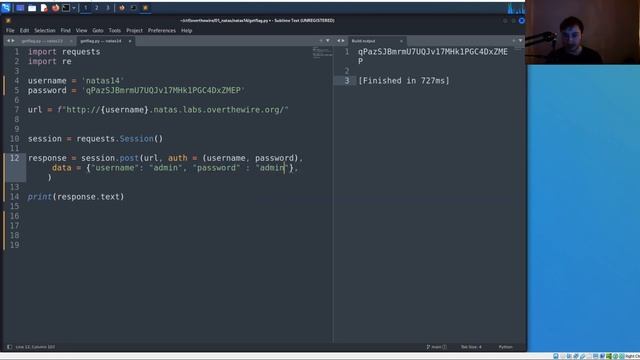Click the password string on line 5
Image resolution: width=640 pixels, height=360 pixels.
tap(163, 91)
